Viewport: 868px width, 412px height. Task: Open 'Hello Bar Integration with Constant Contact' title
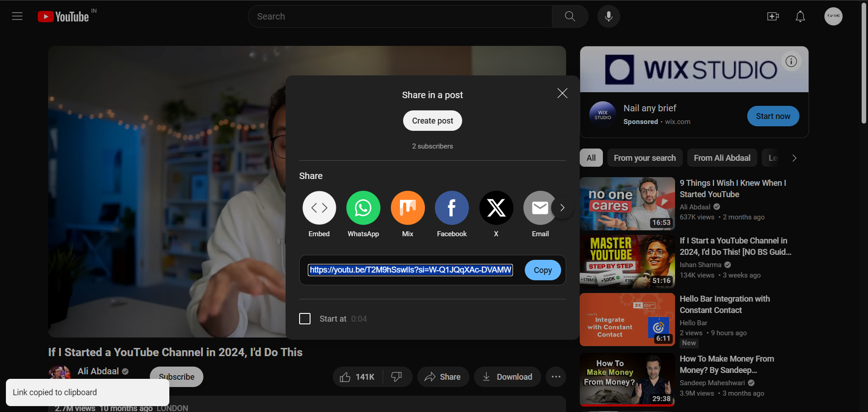(725, 304)
